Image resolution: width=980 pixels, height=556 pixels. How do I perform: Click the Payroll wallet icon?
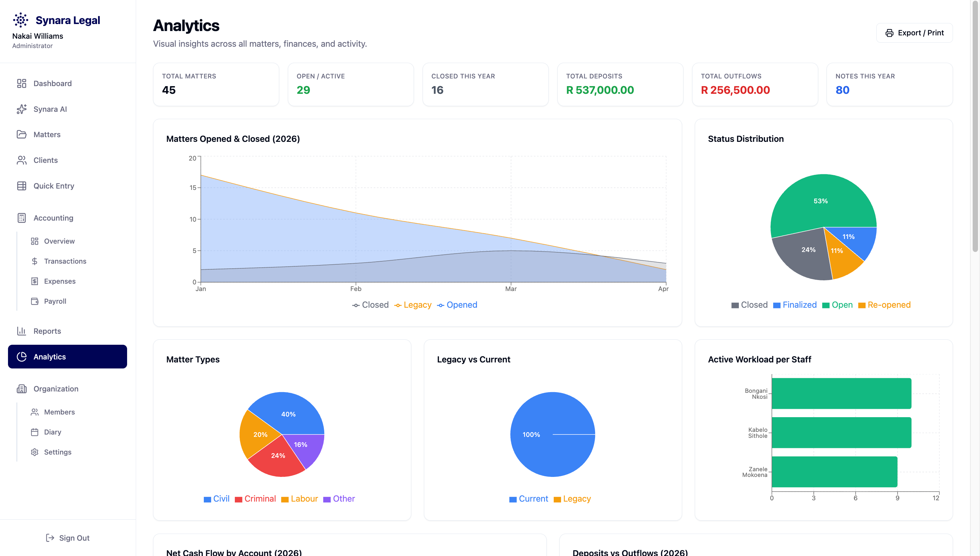coord(35,301)
